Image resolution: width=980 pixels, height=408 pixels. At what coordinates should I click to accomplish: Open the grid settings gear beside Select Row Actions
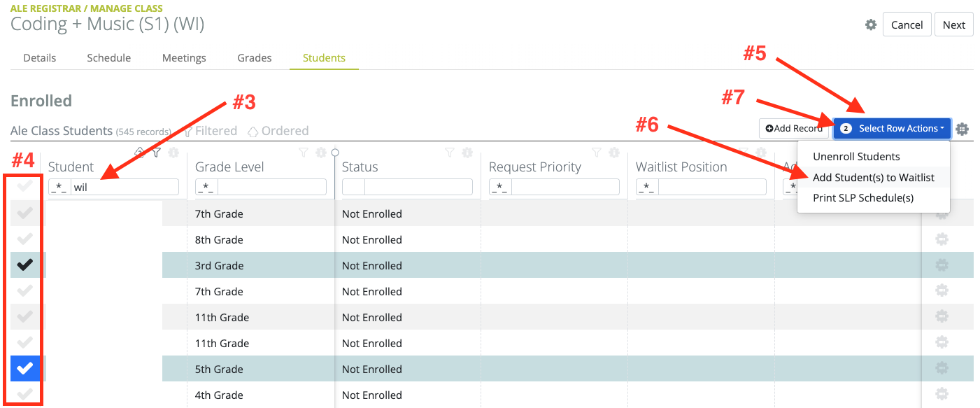(x=963, y=129)
